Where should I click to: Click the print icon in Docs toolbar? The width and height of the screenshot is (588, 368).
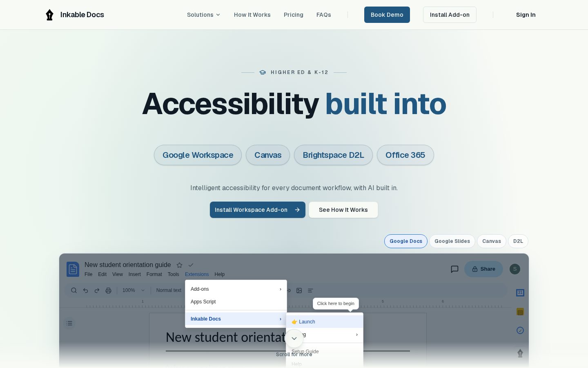coord(108,290)
